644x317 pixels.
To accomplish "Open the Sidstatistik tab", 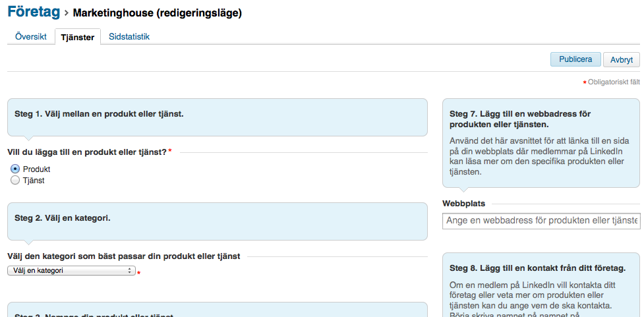I will (129, 36).
